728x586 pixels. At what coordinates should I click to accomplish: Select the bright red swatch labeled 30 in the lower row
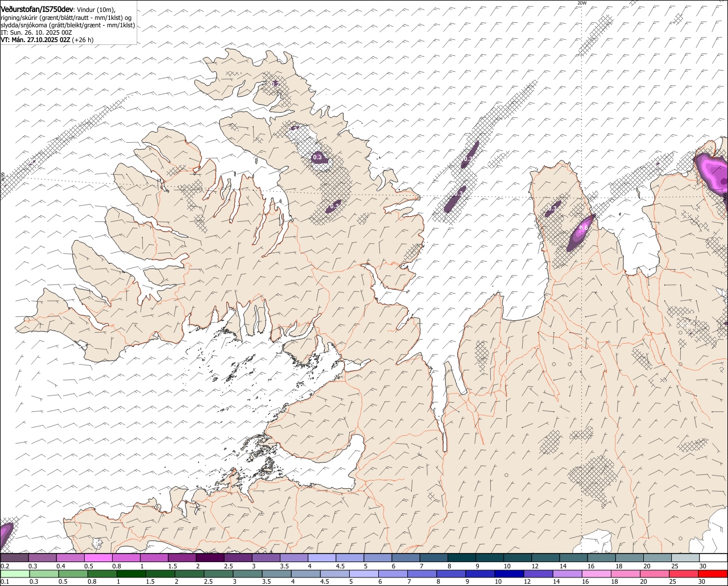click(x=713, y=573)
